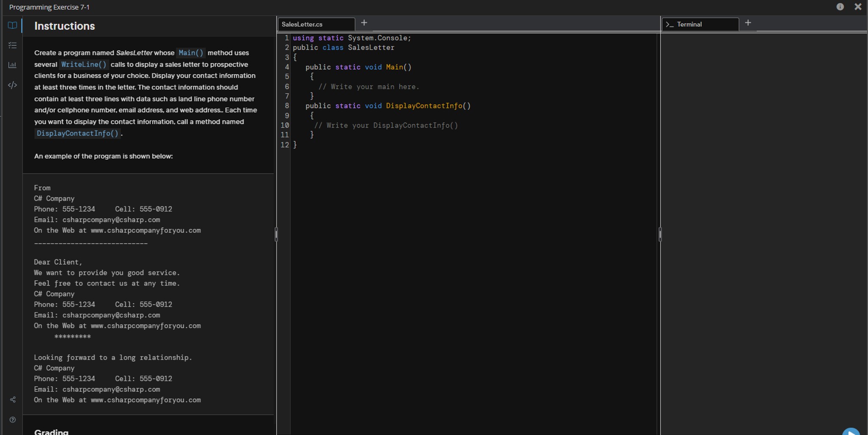Click the splitter handle between editor and terminal
This screenshot has height=435, width=868.
[660, 234]
